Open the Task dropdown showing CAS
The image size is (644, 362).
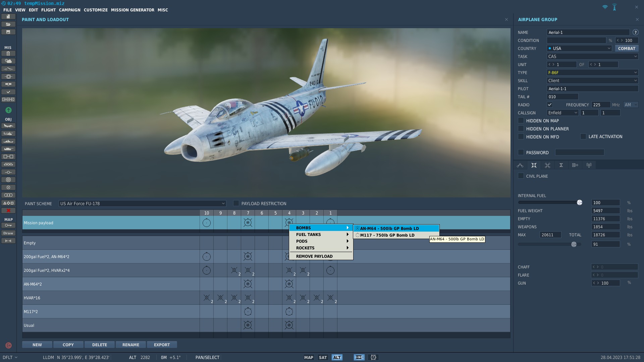click(592, 56)
